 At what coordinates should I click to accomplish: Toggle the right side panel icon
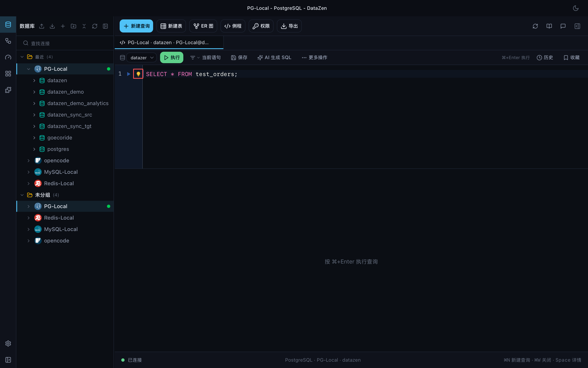pyautogui.click(x=577, y=26)
